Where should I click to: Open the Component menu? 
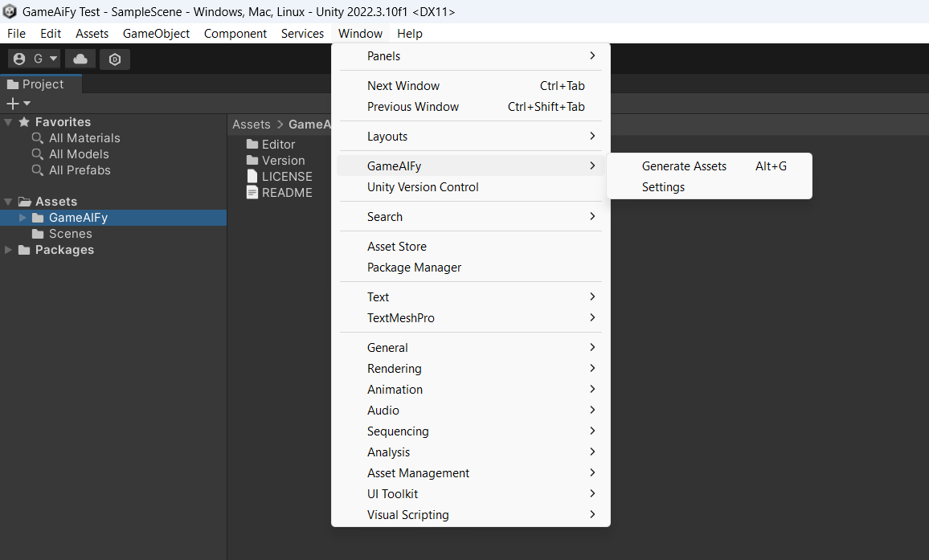click(235, 33)
